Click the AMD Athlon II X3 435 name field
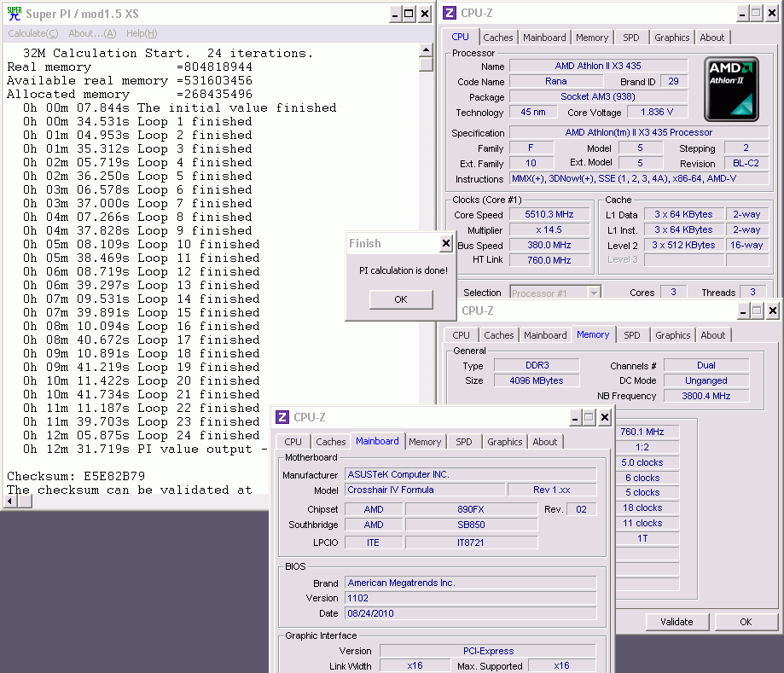This screenshot has width=784, height=673. [598, 66]
